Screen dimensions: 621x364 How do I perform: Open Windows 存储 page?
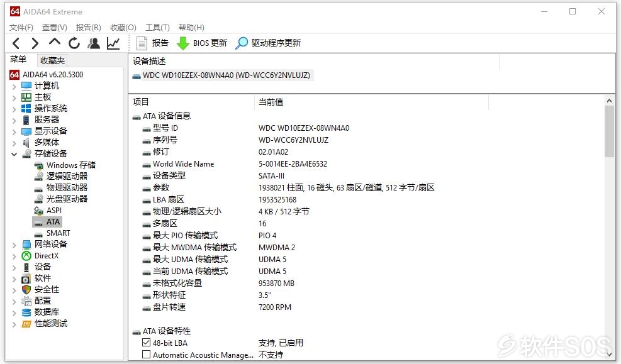pos(71,165)
